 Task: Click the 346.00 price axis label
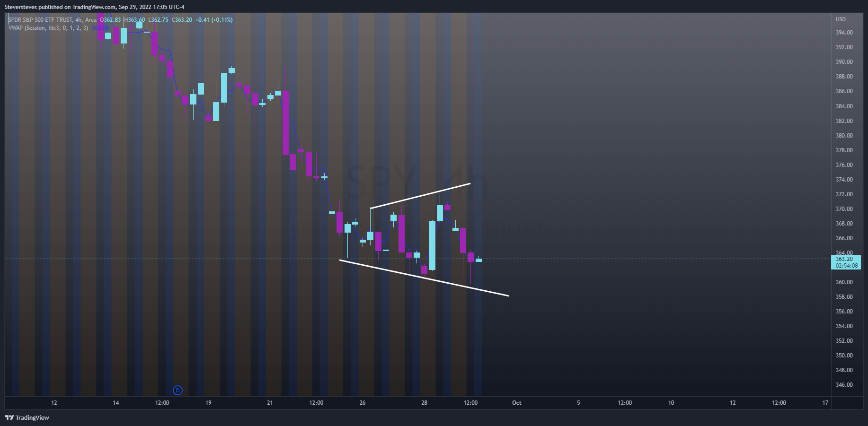[x=844, y=385]
